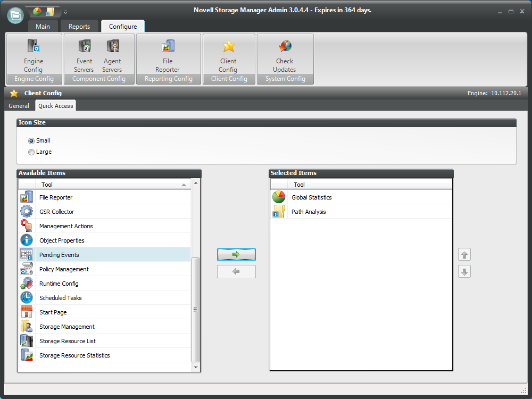Select 'File Reporter' row text
The width and height of the screenshot is (532, 399).
pos(56,197)
